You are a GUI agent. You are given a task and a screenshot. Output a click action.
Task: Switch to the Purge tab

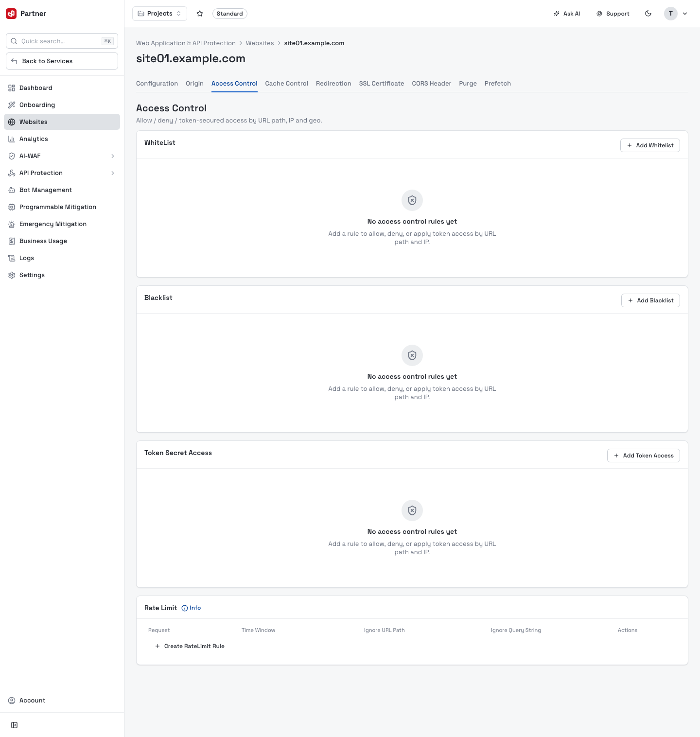(x=468, y=84)
